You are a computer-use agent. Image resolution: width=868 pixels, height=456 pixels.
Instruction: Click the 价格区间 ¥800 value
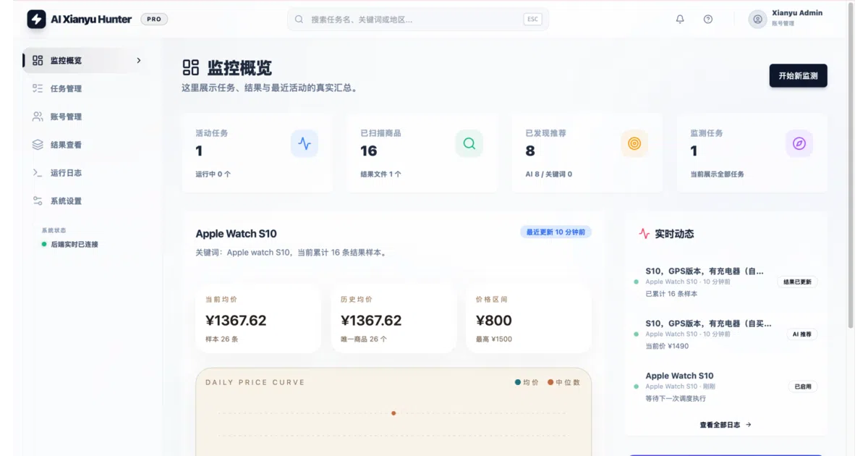click(x=494, y=321)
